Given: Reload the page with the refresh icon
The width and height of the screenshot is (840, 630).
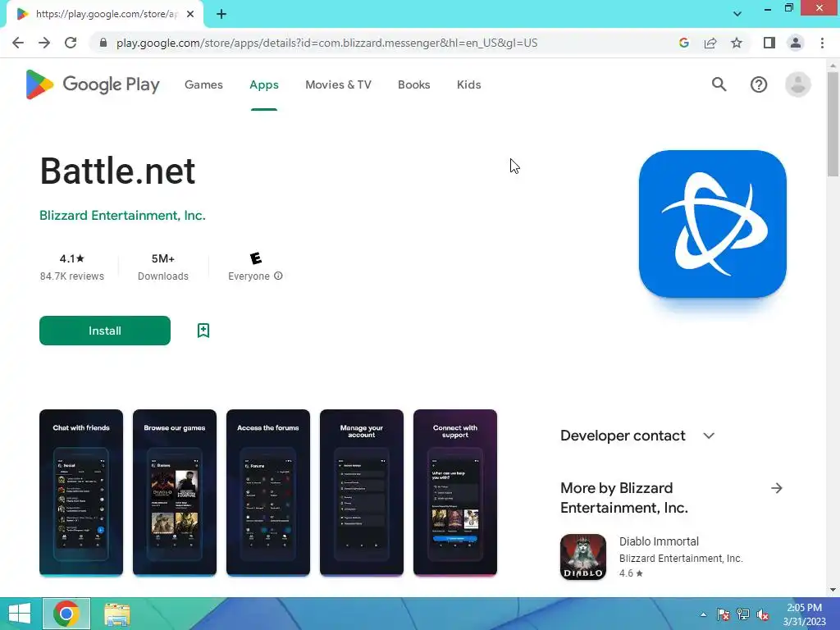Looking at the screenshot, I should click(71, 43).
